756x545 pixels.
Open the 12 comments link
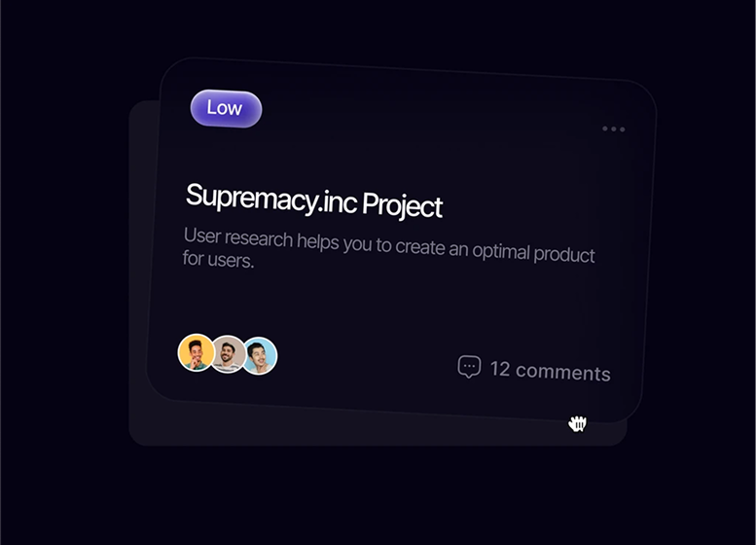(534, 369)
